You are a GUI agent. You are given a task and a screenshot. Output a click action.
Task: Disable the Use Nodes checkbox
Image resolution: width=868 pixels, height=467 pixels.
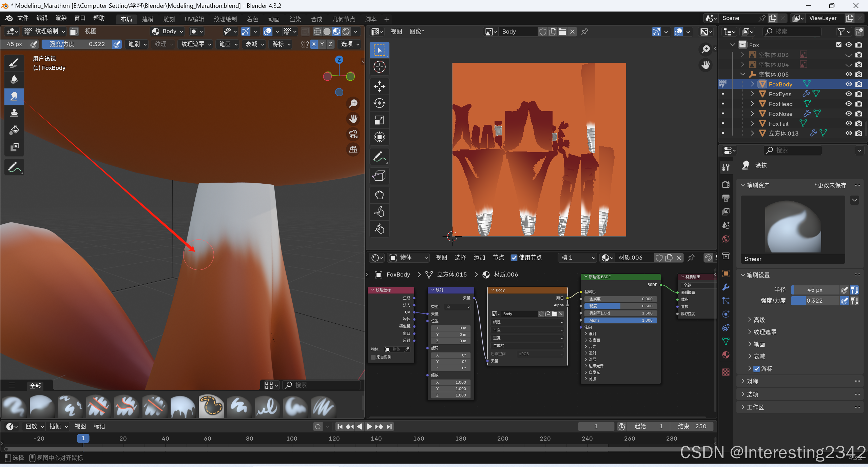click(x=514, y=258)
